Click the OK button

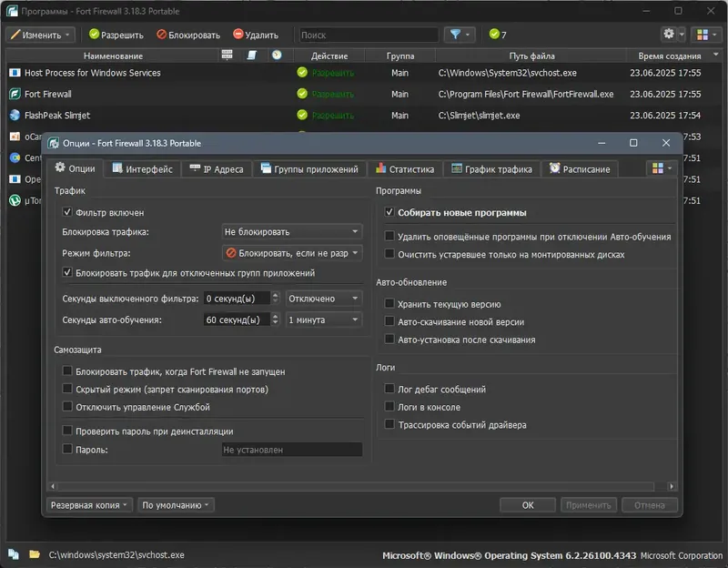click(x=528, y=505)
